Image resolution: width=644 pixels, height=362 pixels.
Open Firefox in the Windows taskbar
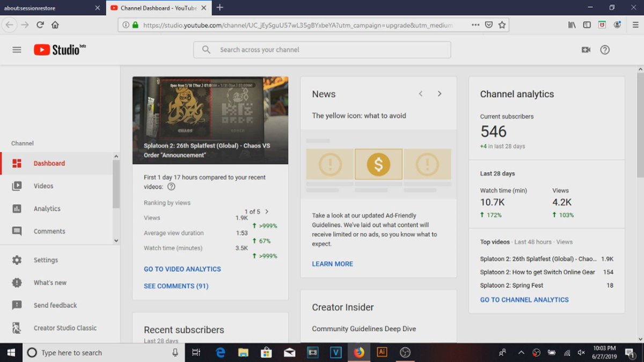click(359, 352)
